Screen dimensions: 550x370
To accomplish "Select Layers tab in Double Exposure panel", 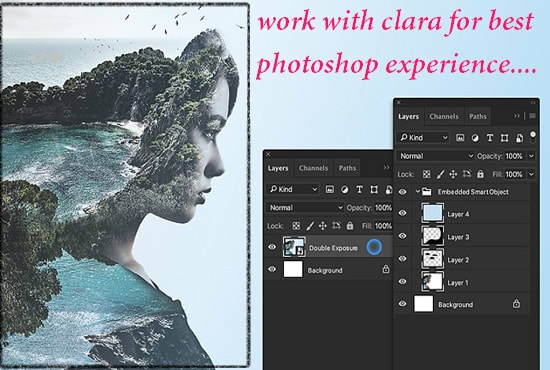I will (278, 168).
